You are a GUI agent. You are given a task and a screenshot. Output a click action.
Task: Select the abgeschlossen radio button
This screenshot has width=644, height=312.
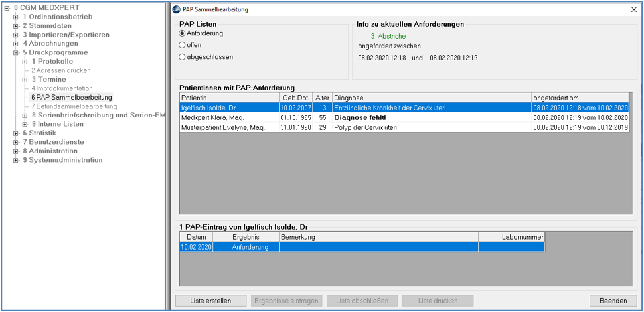pos(183,57)
